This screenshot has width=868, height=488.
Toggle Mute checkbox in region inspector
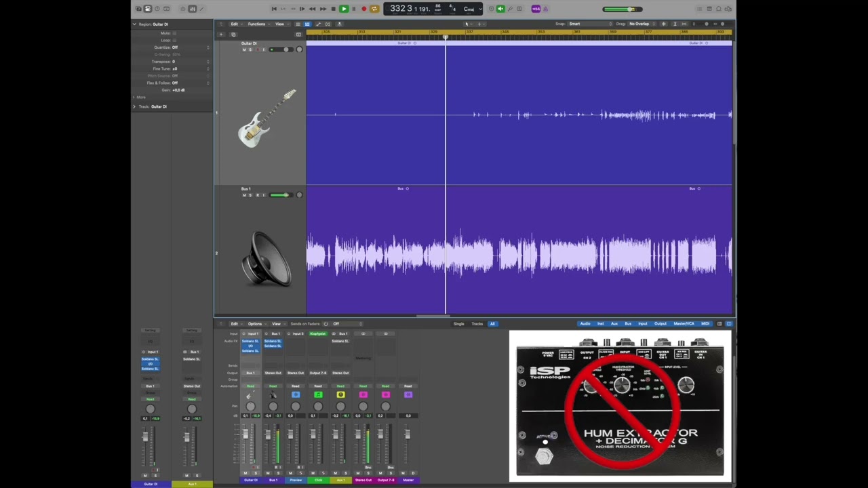click(x=174, y=33)
